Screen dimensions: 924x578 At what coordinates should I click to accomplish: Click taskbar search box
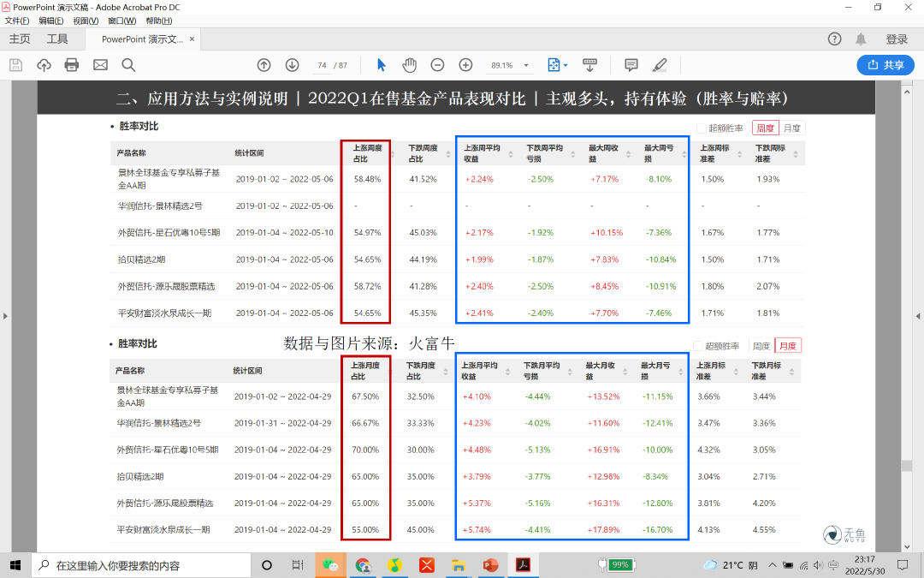pos(141,565)
